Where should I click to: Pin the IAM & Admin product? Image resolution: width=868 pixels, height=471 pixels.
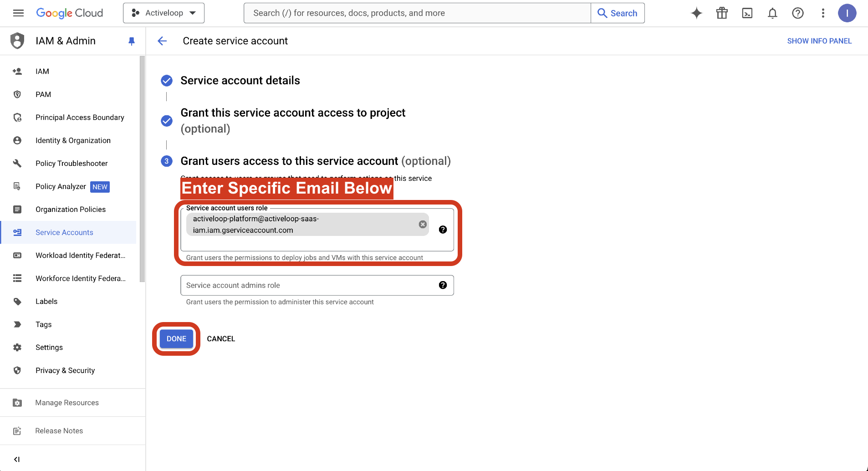tap(132, 41)
